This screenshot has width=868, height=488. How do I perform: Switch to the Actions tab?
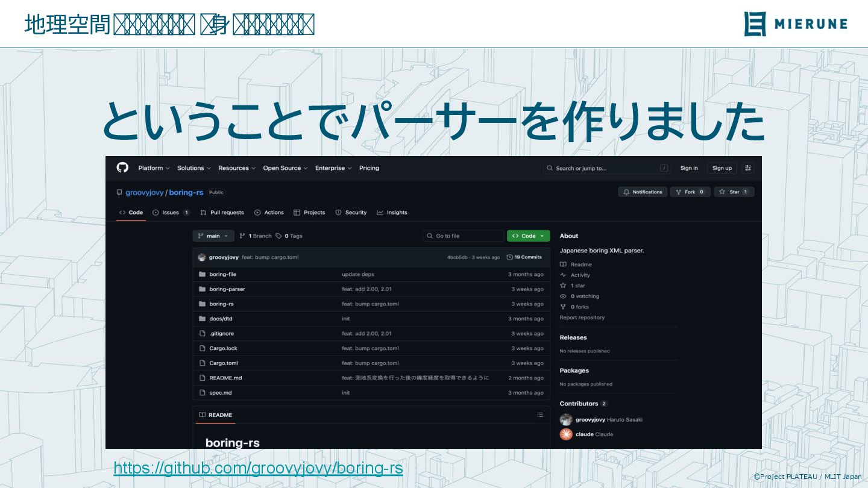click(269, 213)
